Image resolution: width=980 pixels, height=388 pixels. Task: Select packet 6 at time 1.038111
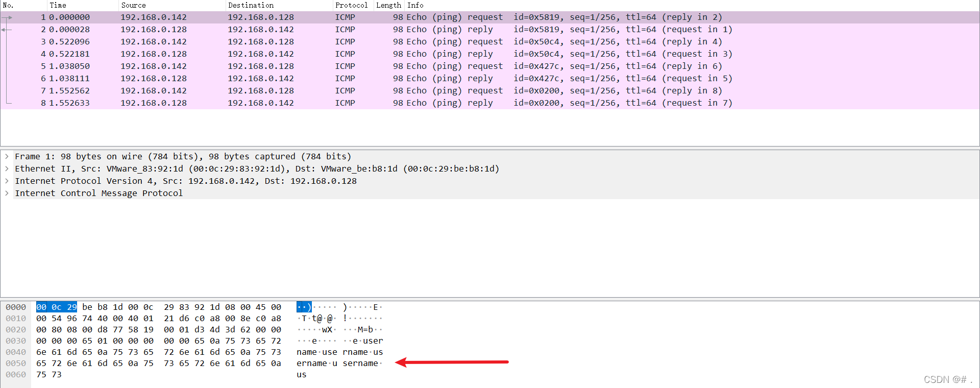tap(490, 78)
